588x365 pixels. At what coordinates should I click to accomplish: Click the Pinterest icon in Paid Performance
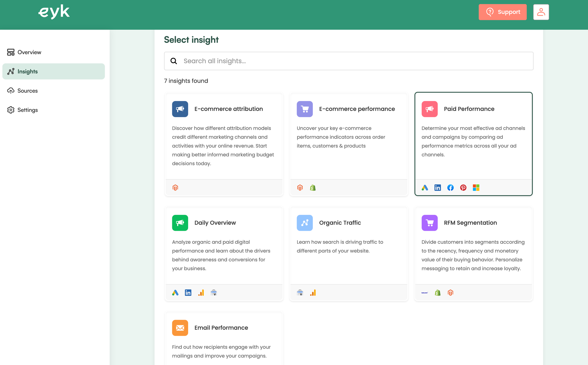tap(463, 188)
